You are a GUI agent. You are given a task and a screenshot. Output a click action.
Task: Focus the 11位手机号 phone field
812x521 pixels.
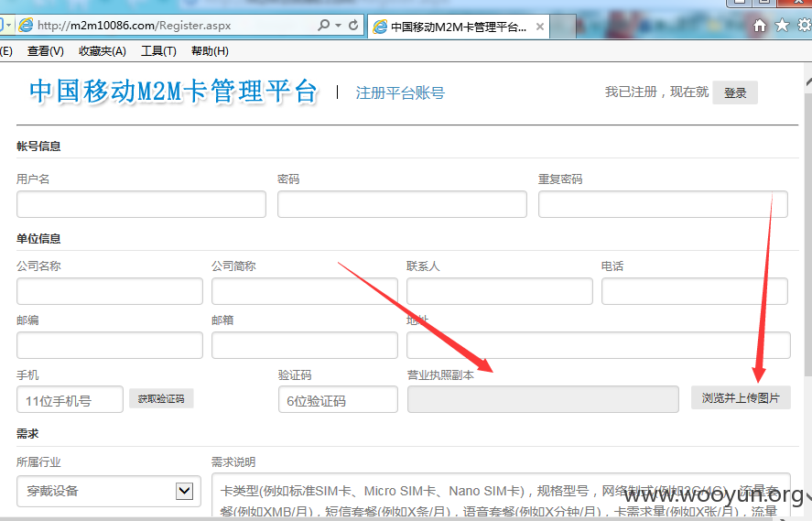70,399
